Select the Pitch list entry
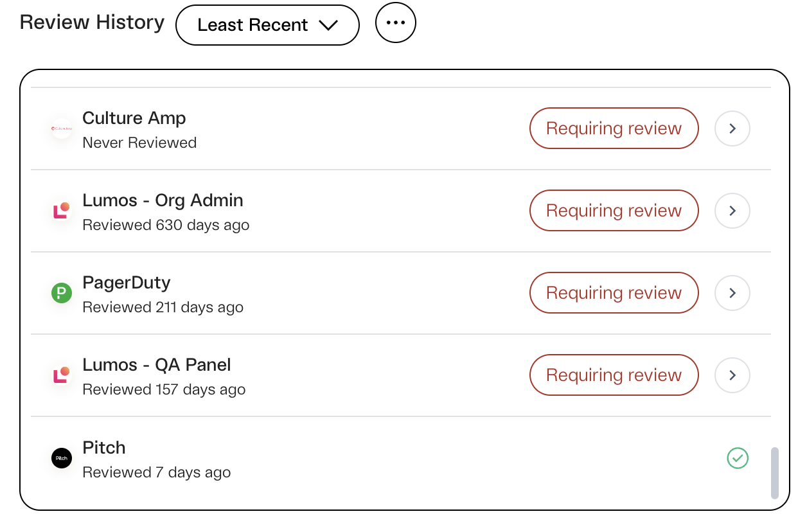Screen dimensions: 798x532 tap(401, 459)
